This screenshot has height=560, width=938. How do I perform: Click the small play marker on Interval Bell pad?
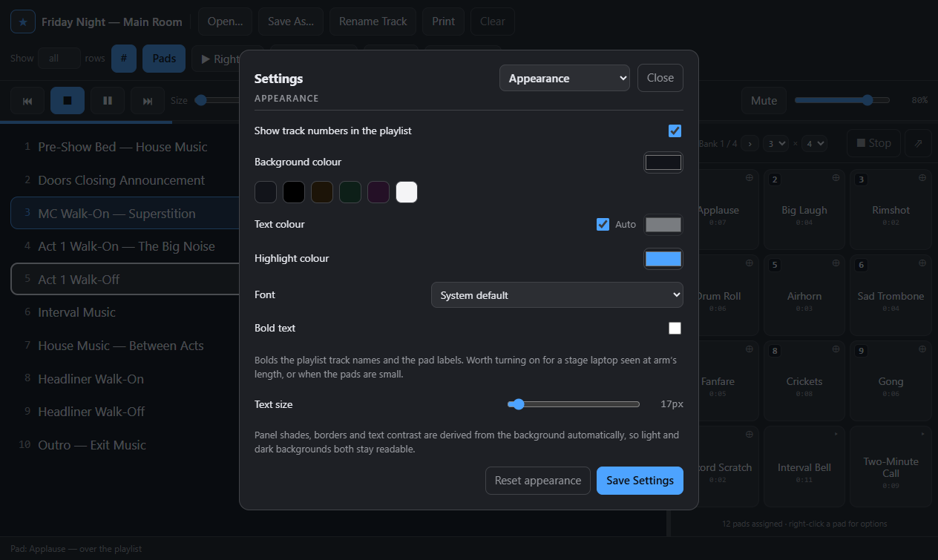pyautogui.click(x=836, y=434)
